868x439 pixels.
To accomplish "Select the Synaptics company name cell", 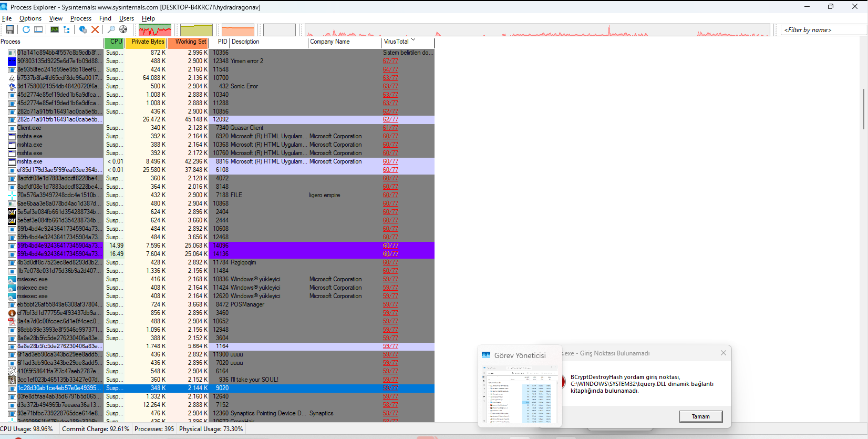I will click(322, 413).
